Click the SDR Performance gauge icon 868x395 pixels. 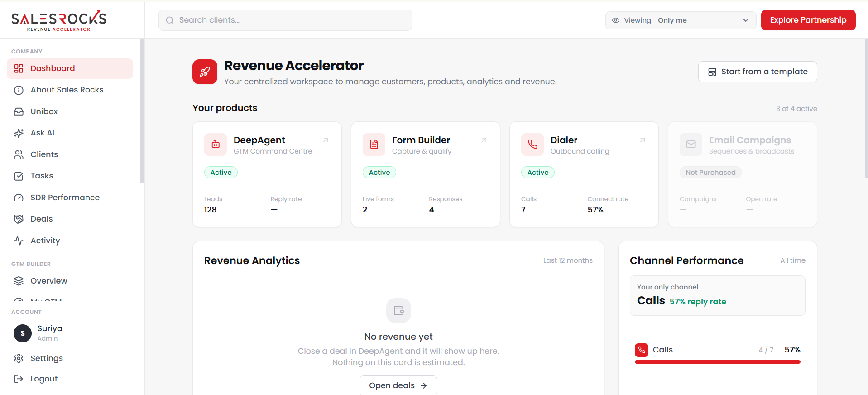pyautogui.click(x=19, y=197)
